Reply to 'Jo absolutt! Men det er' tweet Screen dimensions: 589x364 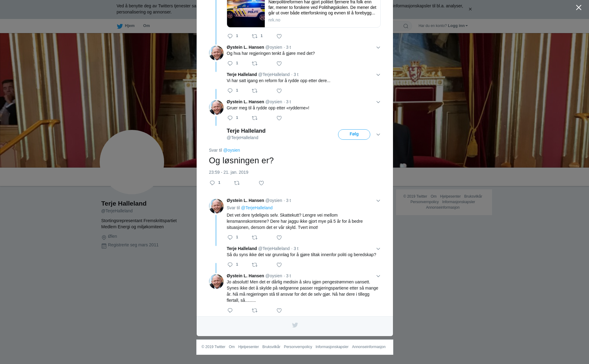pos(230,311)
